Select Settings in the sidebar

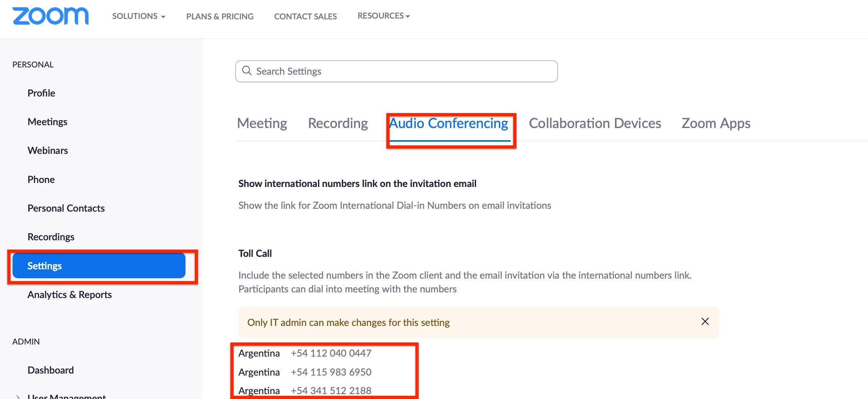click(99, 266)
